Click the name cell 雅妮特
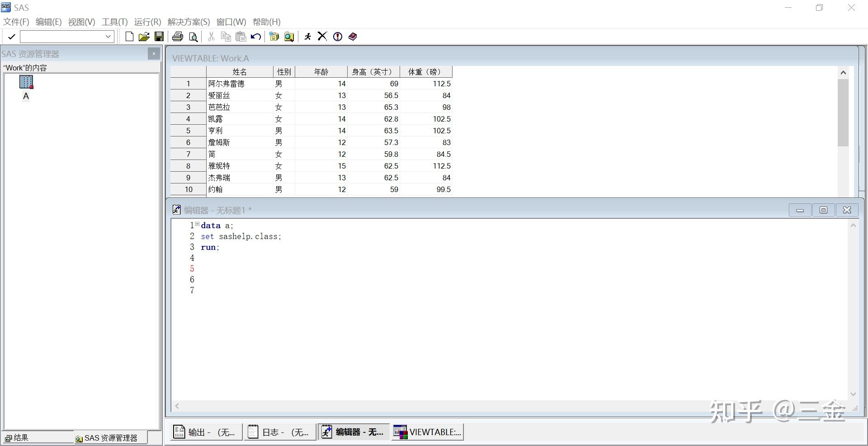868x446 pixels. [x=240, y=166]
